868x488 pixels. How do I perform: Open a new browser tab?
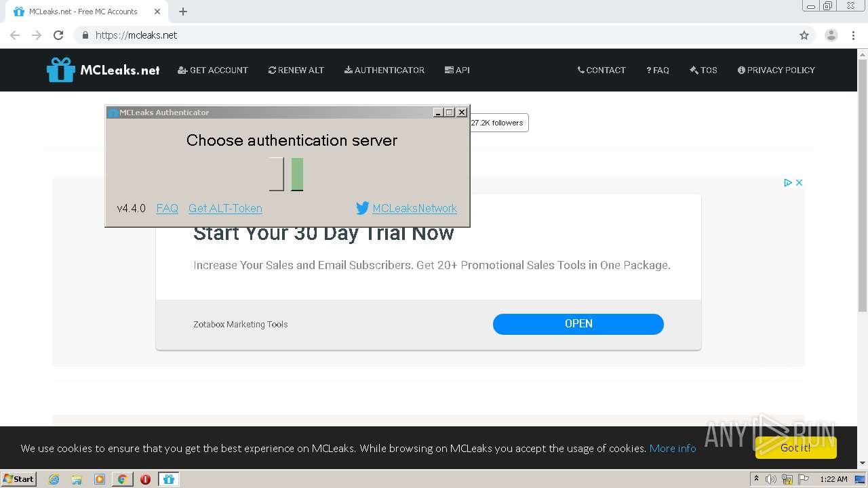(183, 12)
